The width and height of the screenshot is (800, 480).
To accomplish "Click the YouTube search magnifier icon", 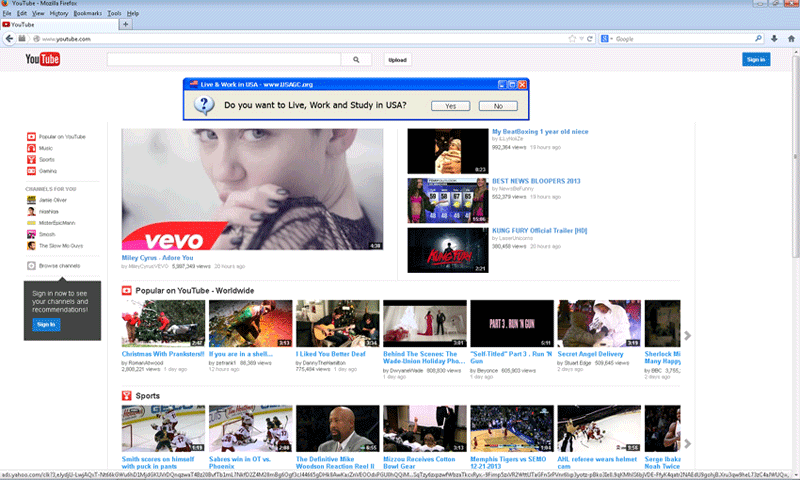I will point(355,60).
